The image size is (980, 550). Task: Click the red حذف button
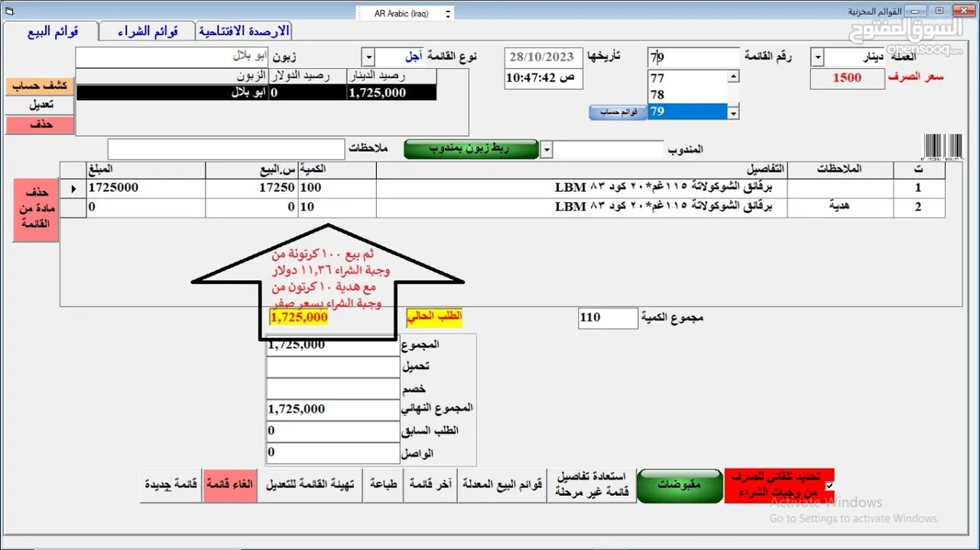click(40, 125)
